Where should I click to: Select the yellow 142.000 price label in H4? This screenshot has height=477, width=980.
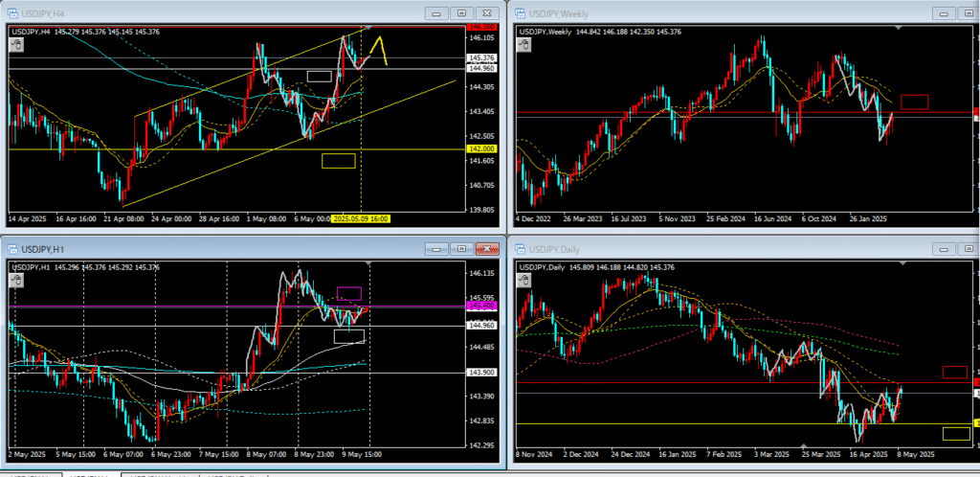[482, 148]
